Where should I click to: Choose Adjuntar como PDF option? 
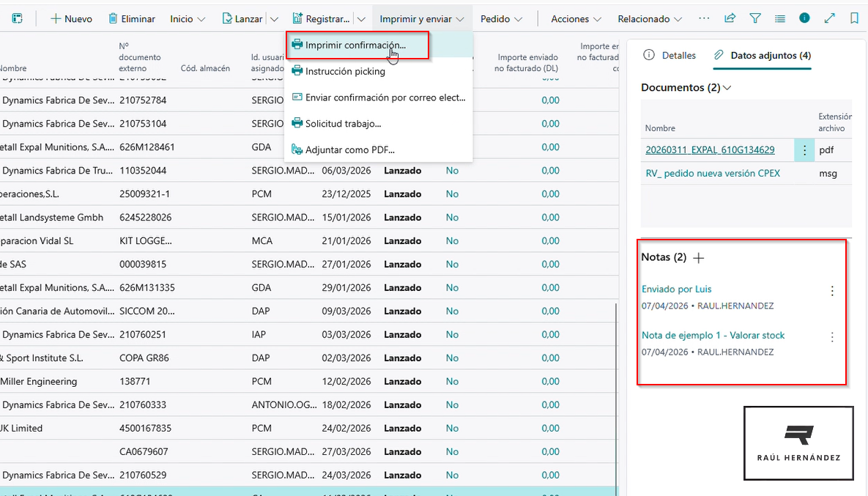349,150
